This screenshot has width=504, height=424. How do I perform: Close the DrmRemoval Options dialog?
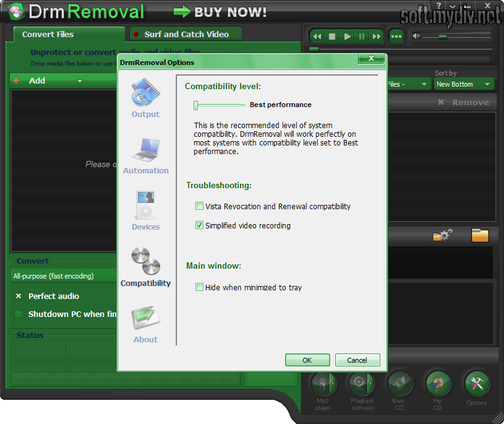371,58
